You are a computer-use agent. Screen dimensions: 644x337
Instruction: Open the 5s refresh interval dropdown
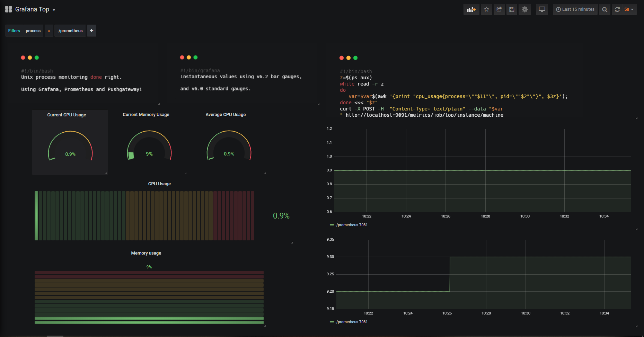pyautogui.click(x=628, y=9)
